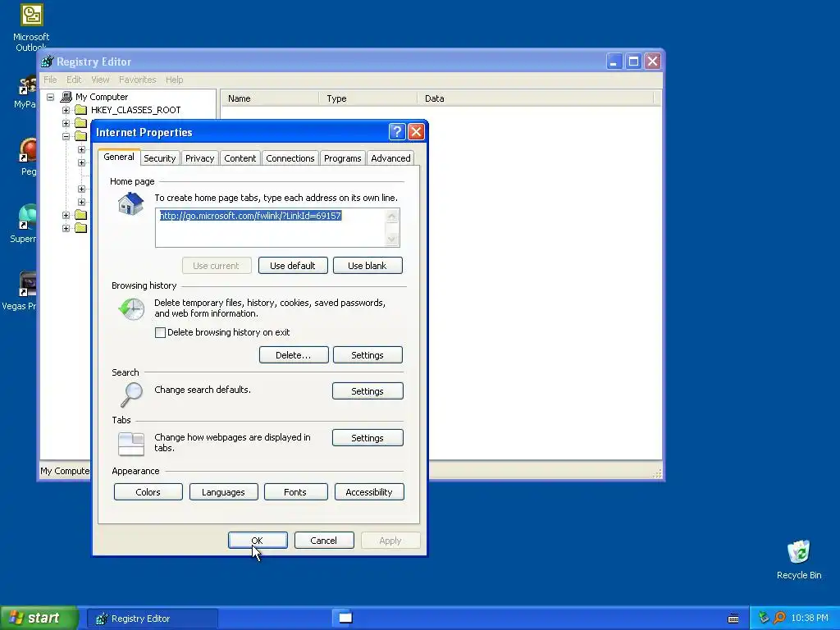
Task: Open Browsing history Settings button
Action: (367, 355)
